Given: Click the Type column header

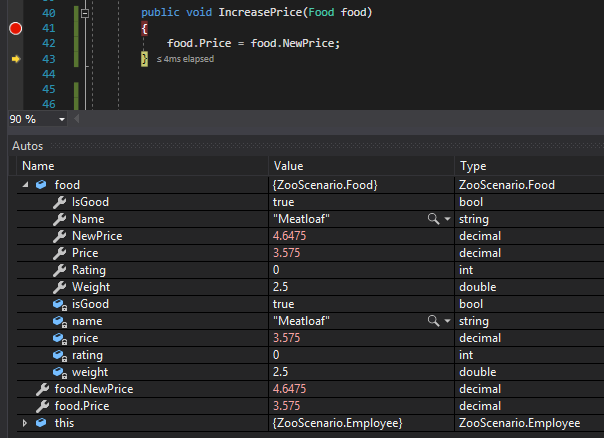Looking at the screenshot, I should pos(472,166).
